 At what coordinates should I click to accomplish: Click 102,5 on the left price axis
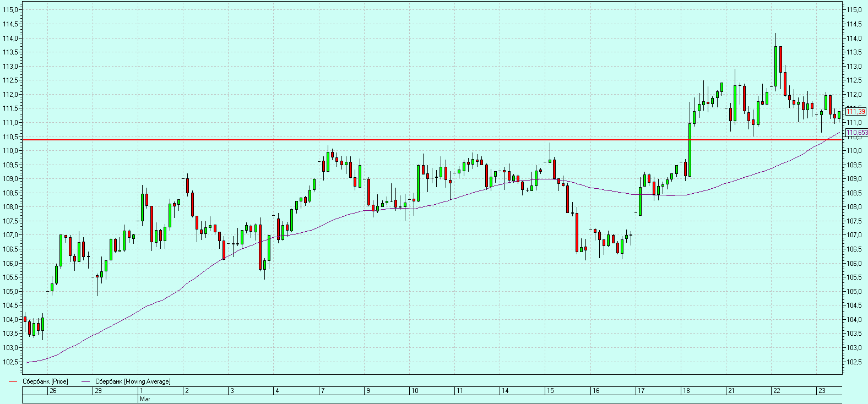pos(10,362)
